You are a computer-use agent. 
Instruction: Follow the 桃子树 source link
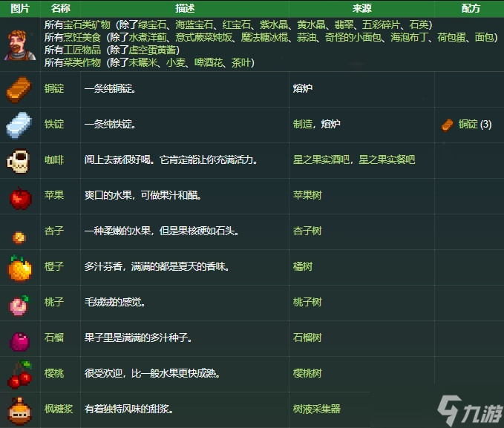(307, 302)
